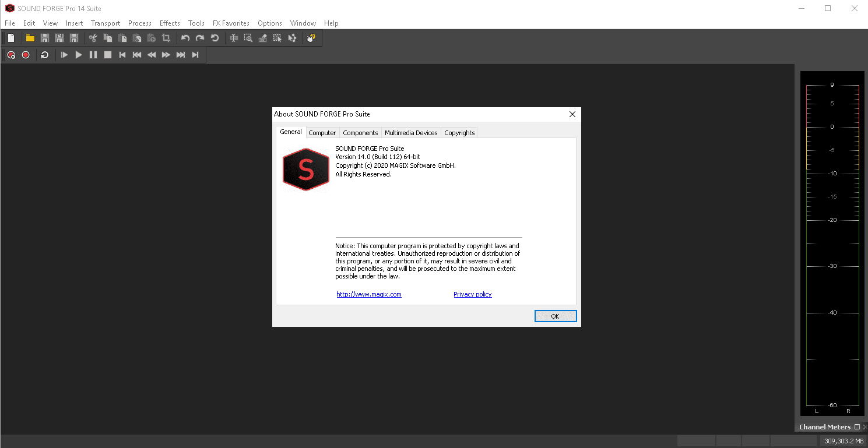868x448 pixels.
Task: Select the Magnify tool icon
Action: [x=248, y=38]
